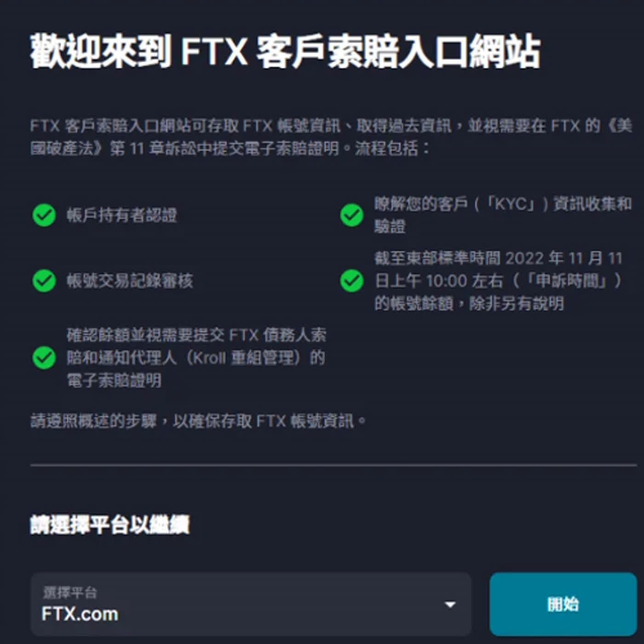
Task: Click the green check beside 帳戶持有者認證
Action: (44, 215)
